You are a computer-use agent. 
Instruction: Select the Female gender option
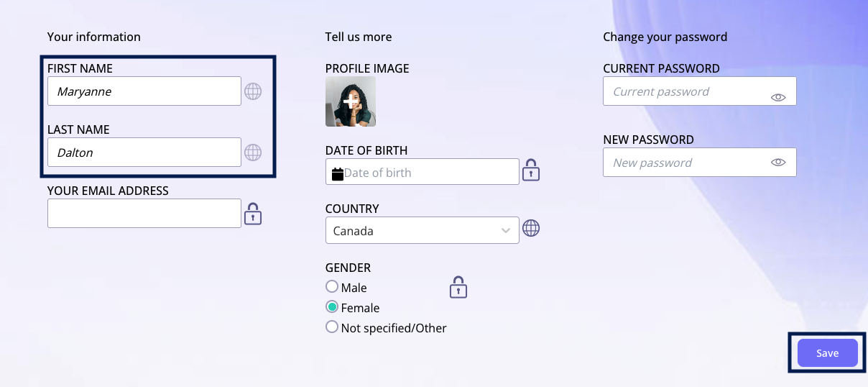332,306
